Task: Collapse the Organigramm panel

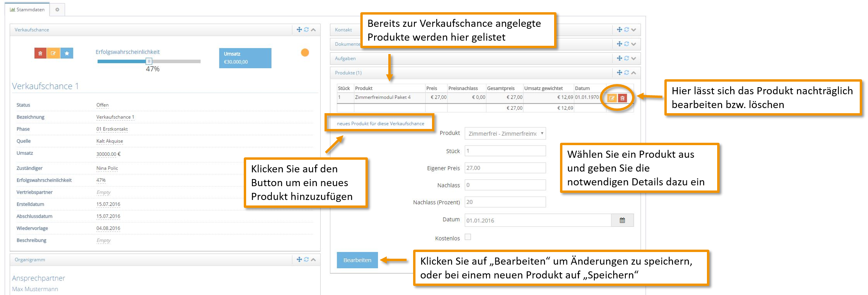Action: coord(313,260)
